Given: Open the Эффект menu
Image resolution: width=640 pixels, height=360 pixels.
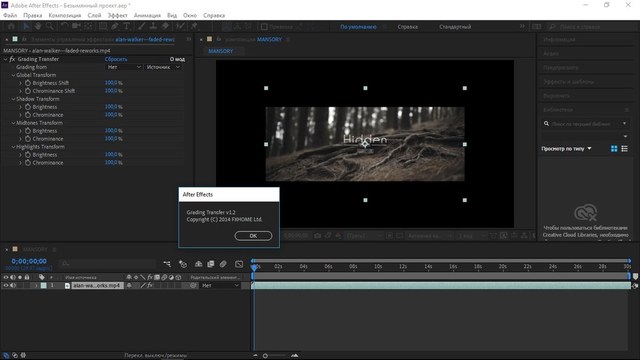Looking at the screenshot, I should click(118, 16).
